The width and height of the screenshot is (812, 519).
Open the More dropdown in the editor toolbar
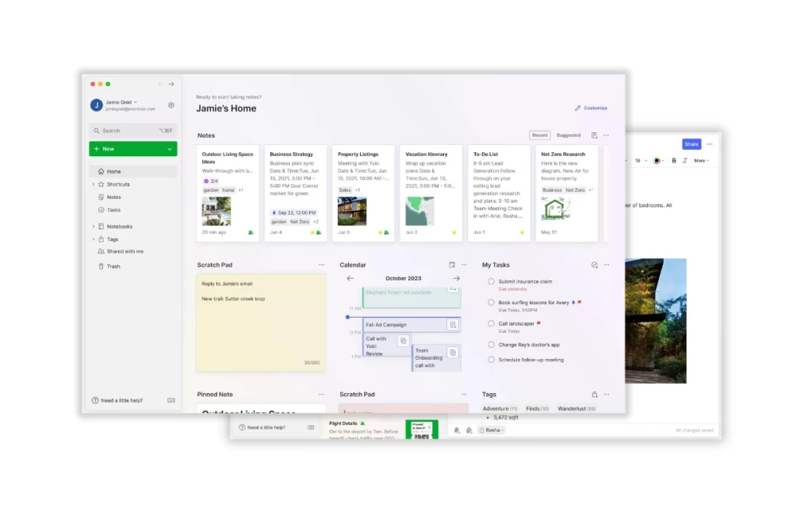[700, 161]
